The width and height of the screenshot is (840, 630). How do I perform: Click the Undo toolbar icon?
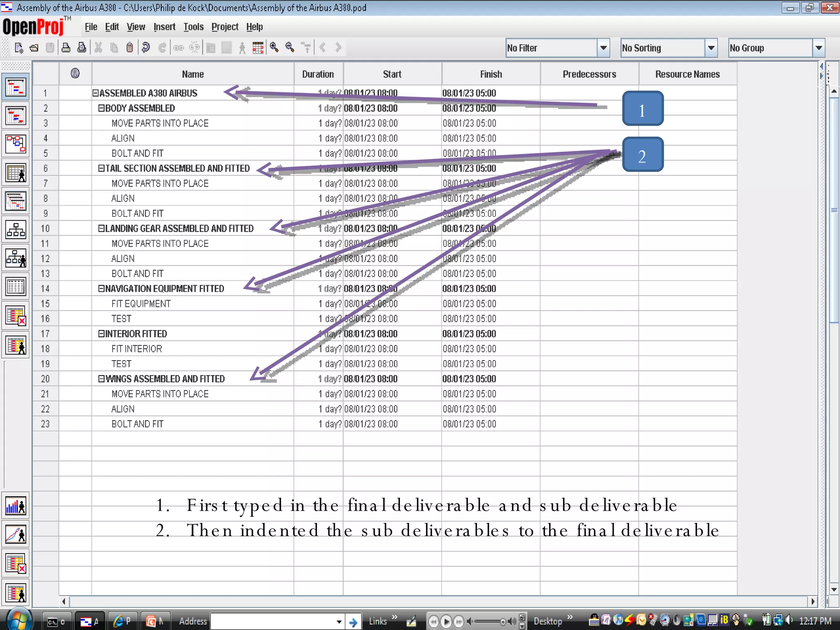tap(146, 48)
